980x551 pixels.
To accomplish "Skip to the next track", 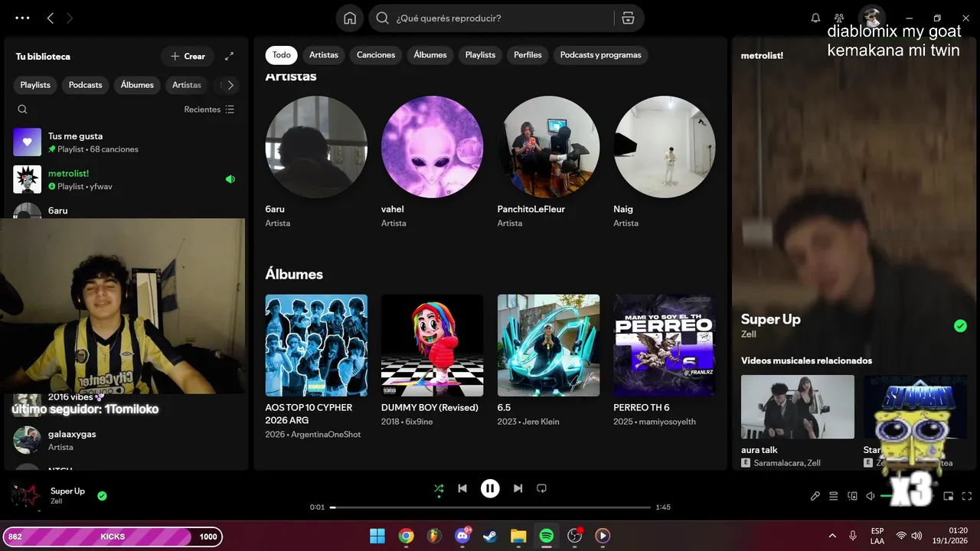I will coord(518,488).
